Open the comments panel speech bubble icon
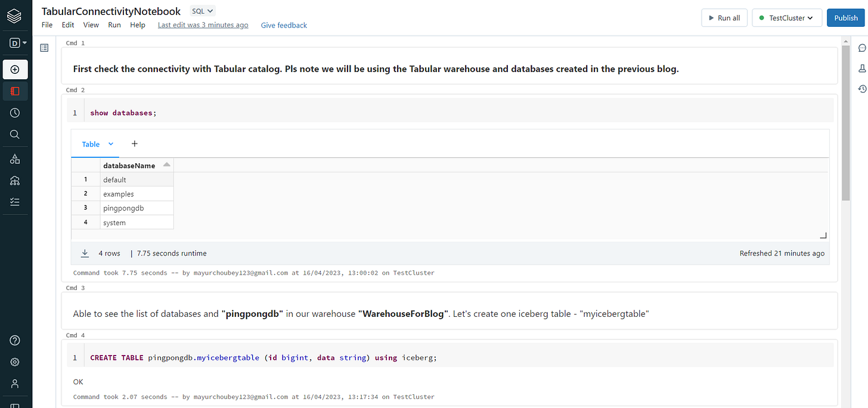This screenshot has width=868, height=408. [x=861, y=48]
